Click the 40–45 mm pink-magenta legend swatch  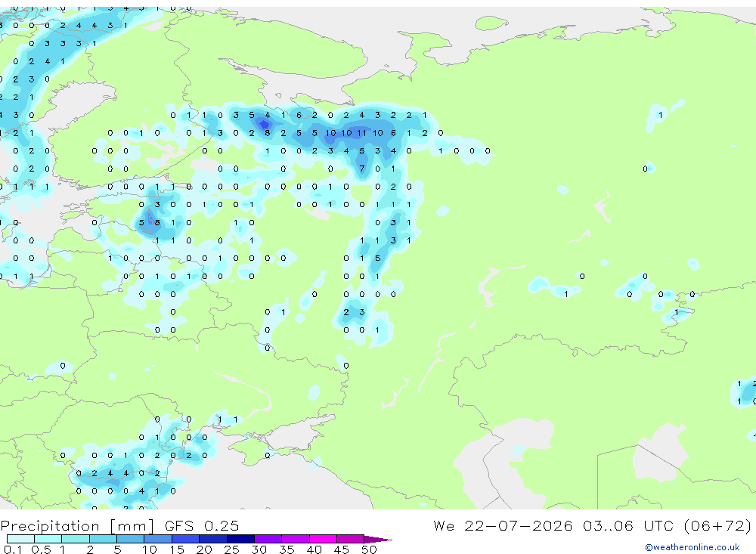click(x=323, y=539)
